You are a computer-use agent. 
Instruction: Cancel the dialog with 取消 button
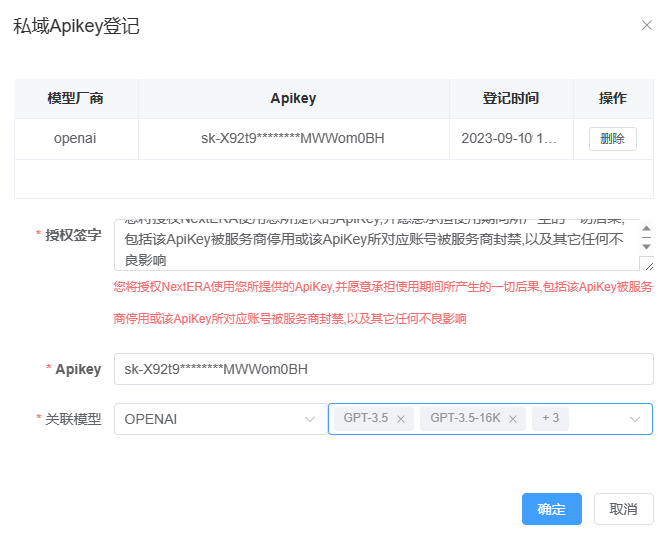click(623, 509)
